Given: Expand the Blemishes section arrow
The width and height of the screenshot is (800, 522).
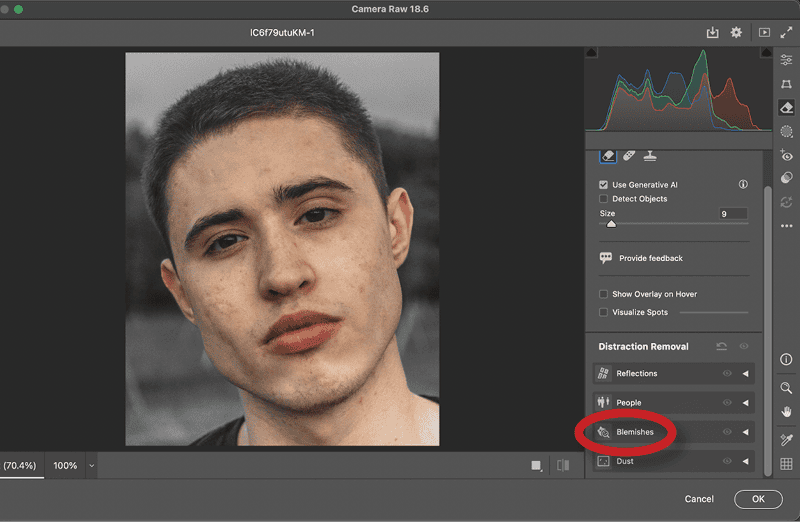Looking at the screenshot, I should pyautogui.click(x=745, y=432).
